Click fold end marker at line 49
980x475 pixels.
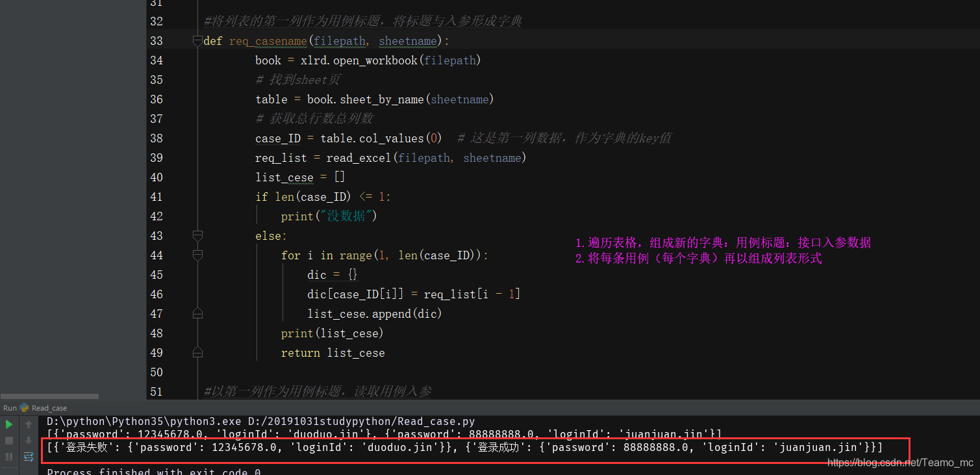pyautogui.click(x=197, y=353)
